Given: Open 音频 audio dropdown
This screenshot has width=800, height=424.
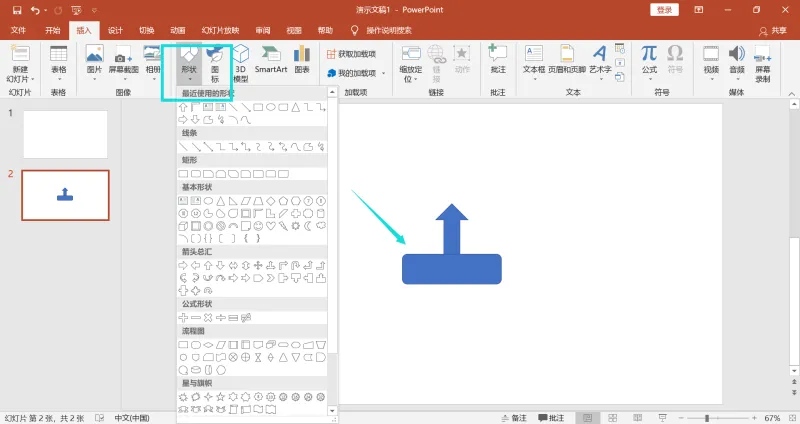Looking at the screenshot, I should pos(737,79).
